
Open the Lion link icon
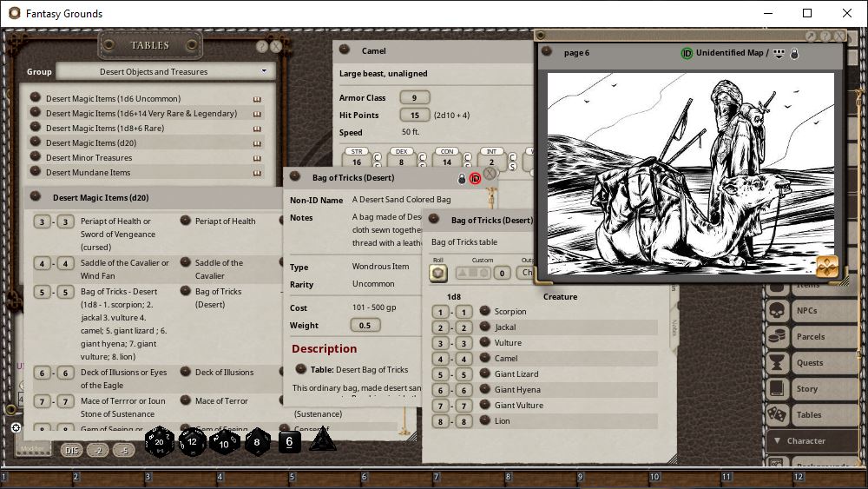pyautogui.click(x=485, y=420)
